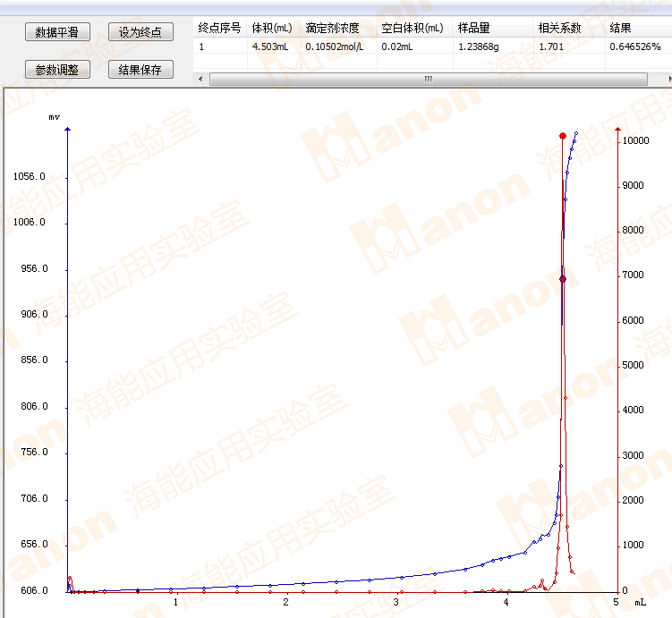Viewport: 672px width, 618px height.
Task: Select the 空白体积(mL) column header
Action: tap(414, 29)
